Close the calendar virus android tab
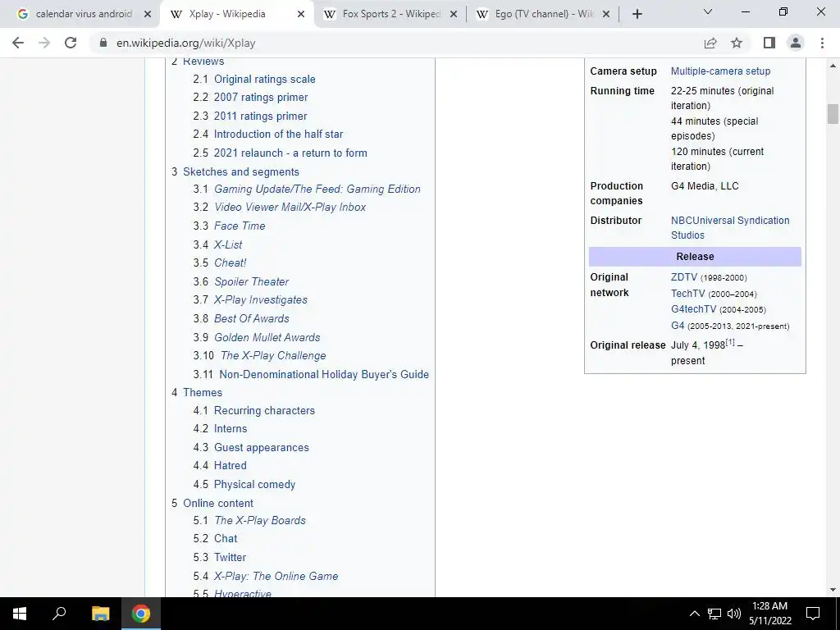The height and width of the screenshot is (630, 840). (x=148, y=14)
